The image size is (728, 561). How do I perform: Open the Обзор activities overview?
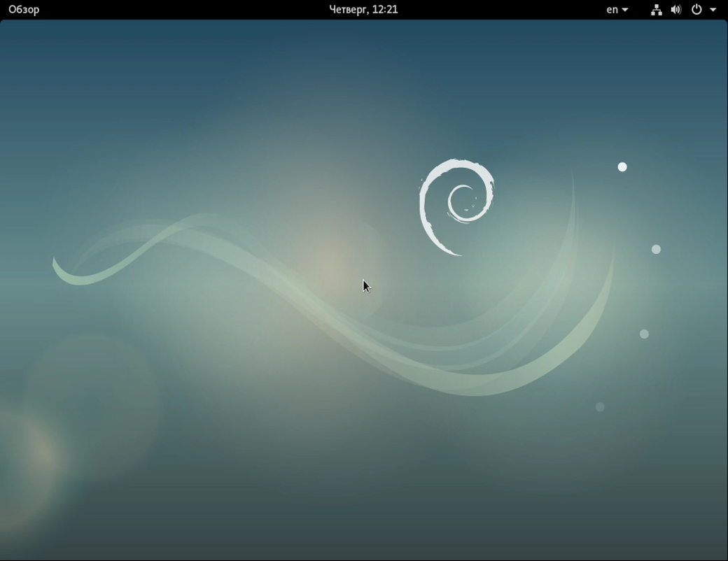(x=24, y=10)
